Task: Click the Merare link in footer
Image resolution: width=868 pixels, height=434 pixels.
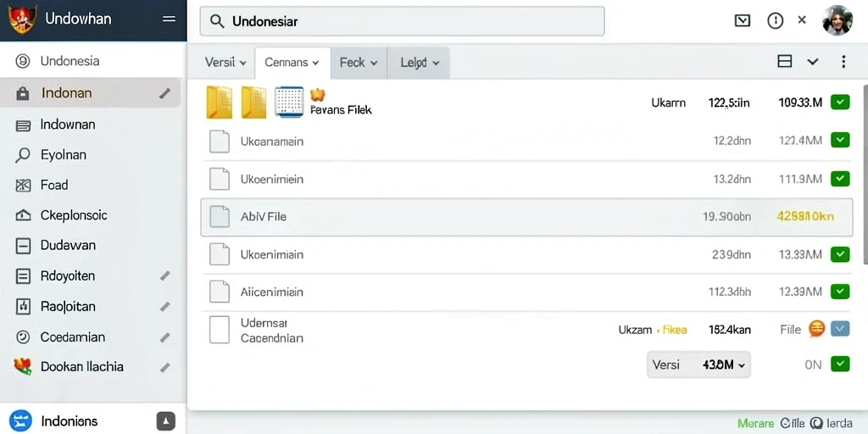Action: (755, 424)
